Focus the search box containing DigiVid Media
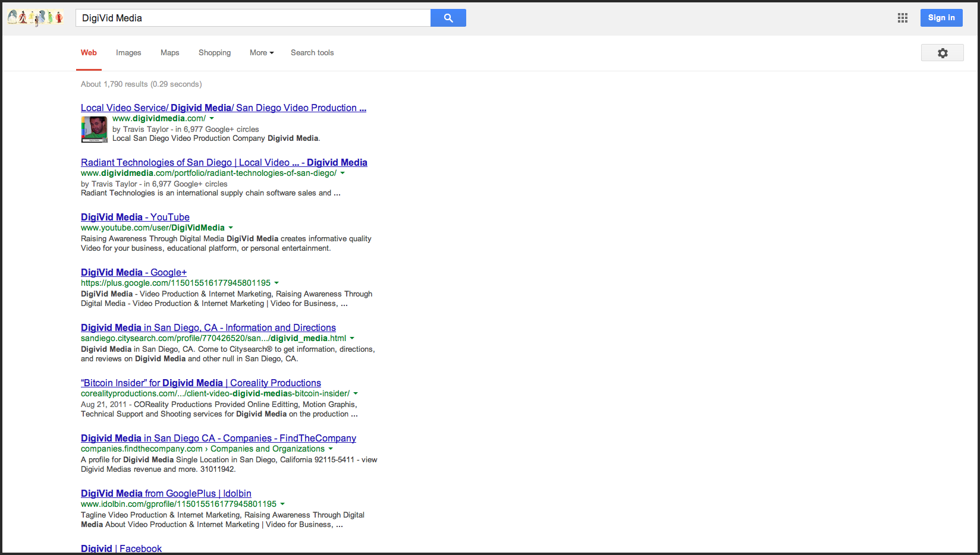The width and height of the screenshot is (980, 555). (253, 18)
